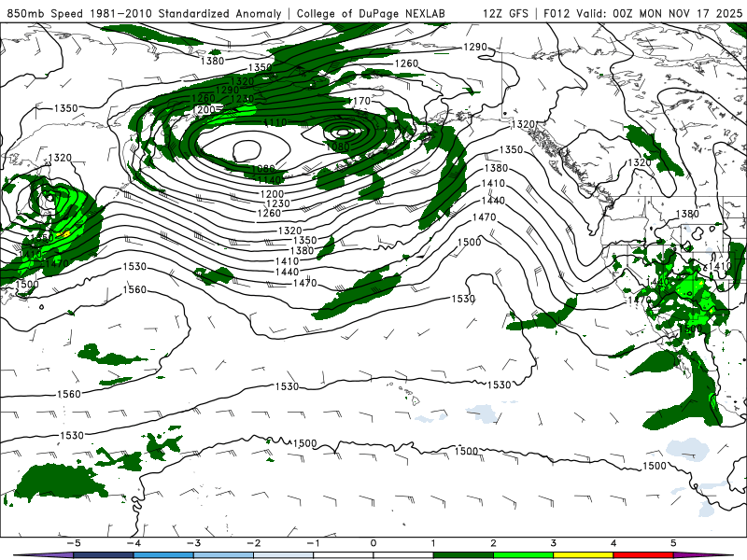Click the yellow color bar segment between 3 and 4
747x560 pixels.
[x=584, y=555]
